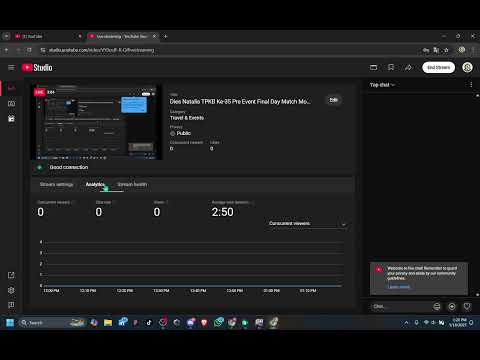This screenshot has width=480, height=360.
Task: Open the browser tab search dropdown button
Action: click(x=6, y=36)
